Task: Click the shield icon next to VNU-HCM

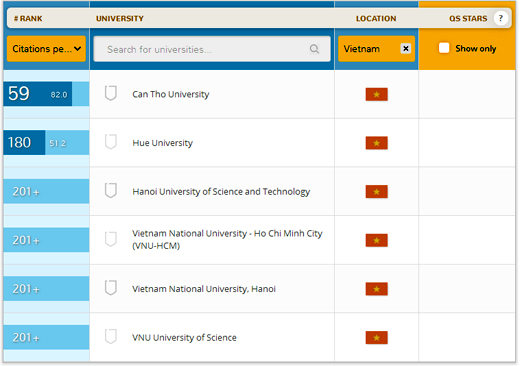Action: pos(111,239)
